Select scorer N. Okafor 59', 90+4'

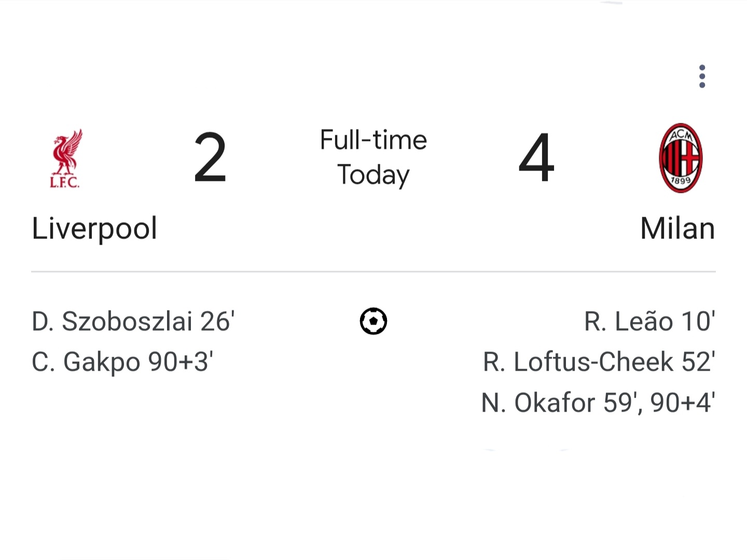tap(599, 402)
